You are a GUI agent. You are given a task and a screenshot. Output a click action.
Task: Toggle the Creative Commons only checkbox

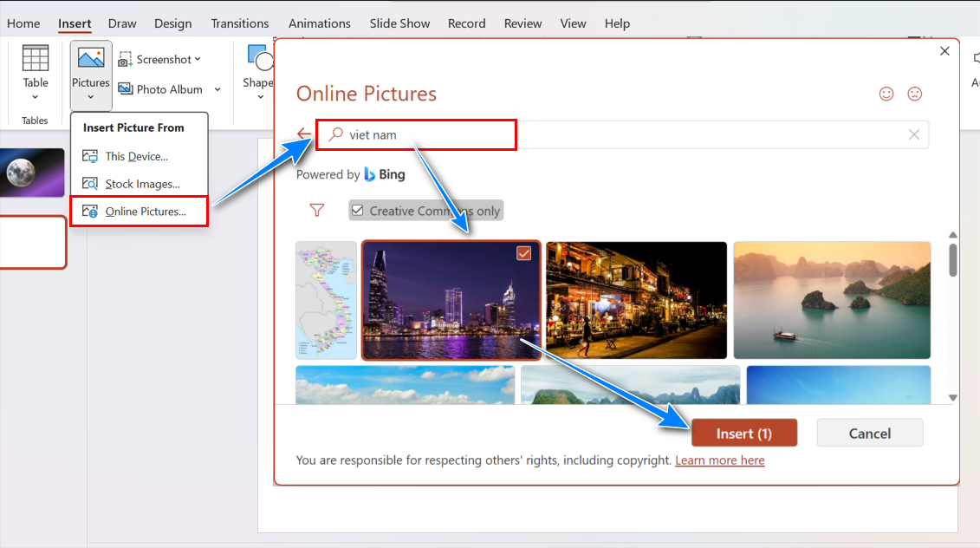click(x=358, y=211)
